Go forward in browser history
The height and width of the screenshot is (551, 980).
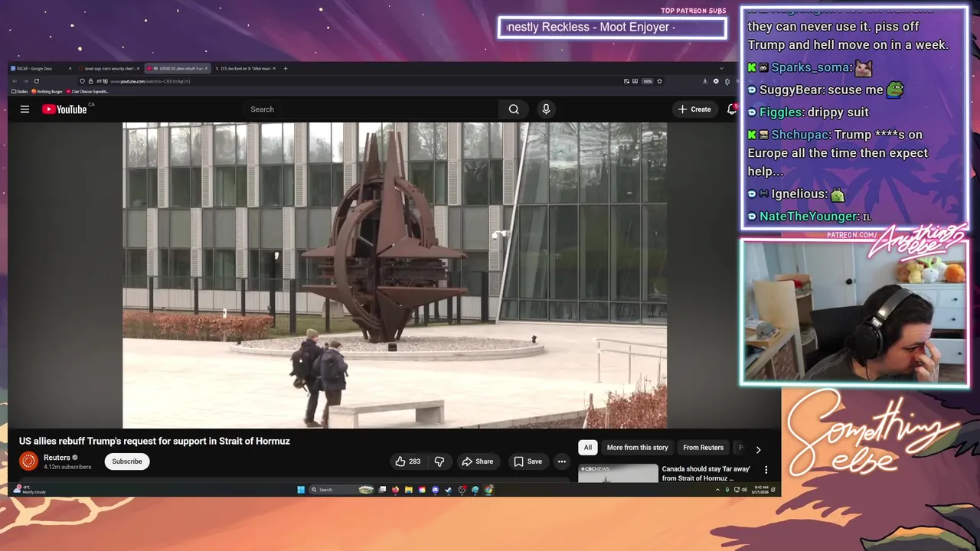25,81
